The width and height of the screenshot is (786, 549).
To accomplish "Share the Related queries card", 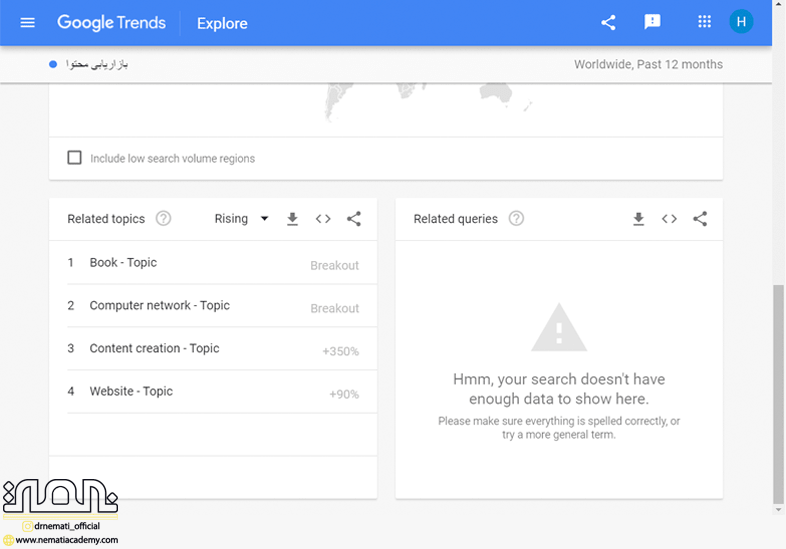I will coord(700,219).
